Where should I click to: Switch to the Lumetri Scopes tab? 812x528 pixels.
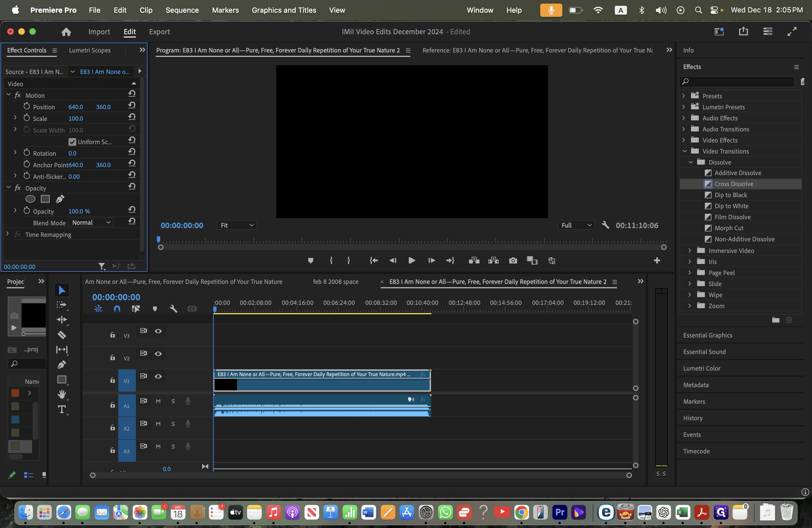[x=90, y=50]
